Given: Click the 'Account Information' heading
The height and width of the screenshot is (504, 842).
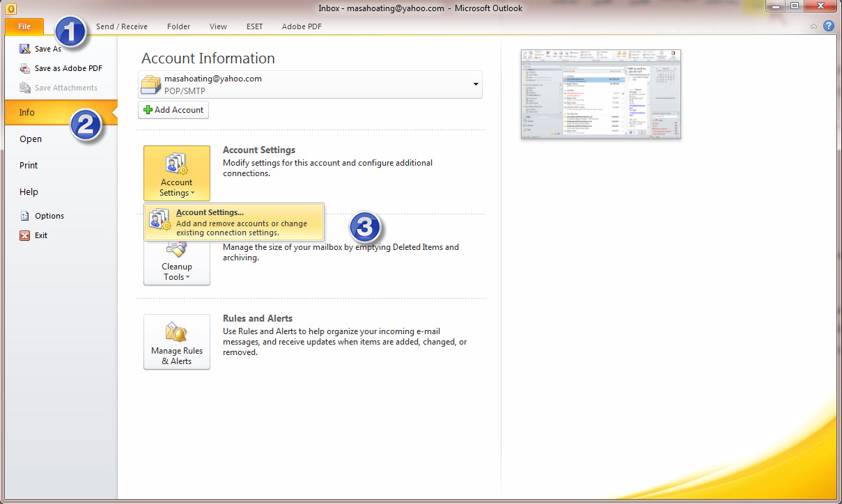Looking at the screenshot, I should [208, 58].
